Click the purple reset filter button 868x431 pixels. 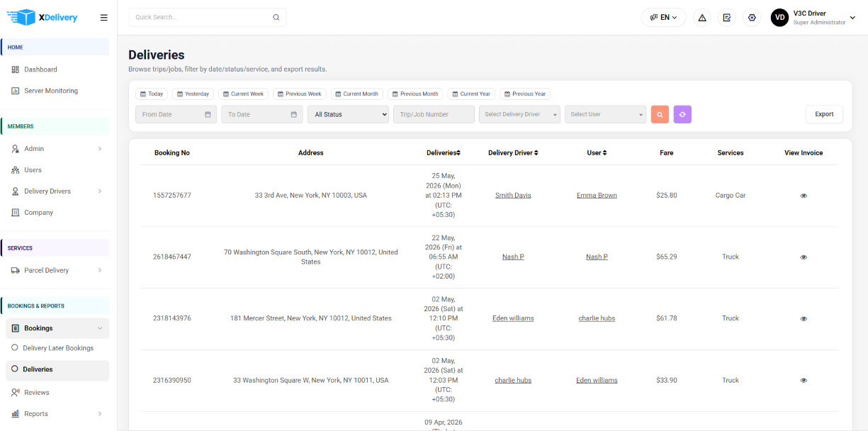pyautogui.click(x=682, y=114)
